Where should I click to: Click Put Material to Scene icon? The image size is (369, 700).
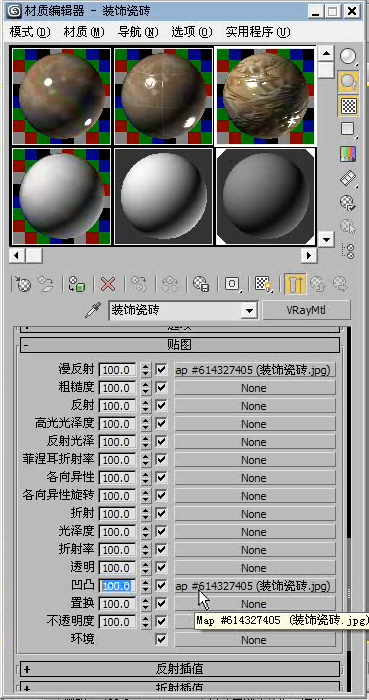click(x=46, y=284)
